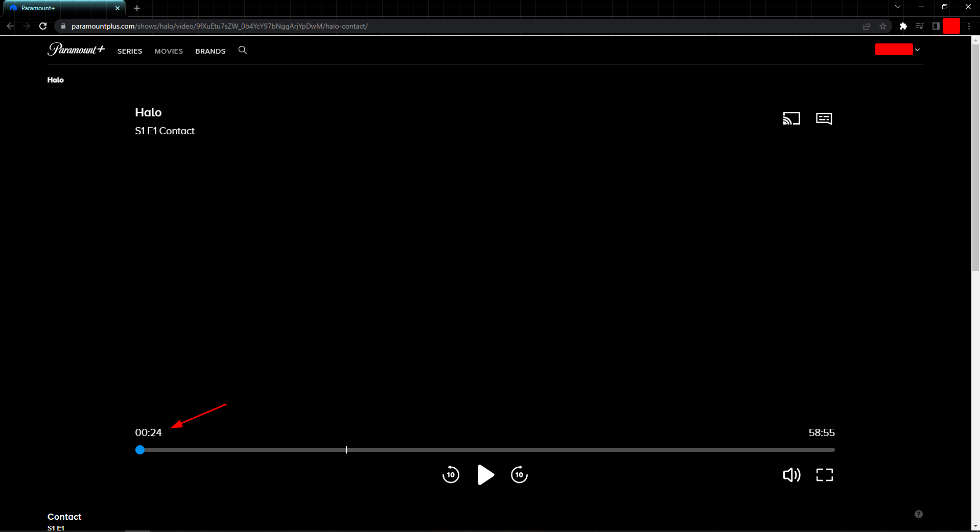
Task: Rewind 10 seconds
Action: click(x=451, y=475)
